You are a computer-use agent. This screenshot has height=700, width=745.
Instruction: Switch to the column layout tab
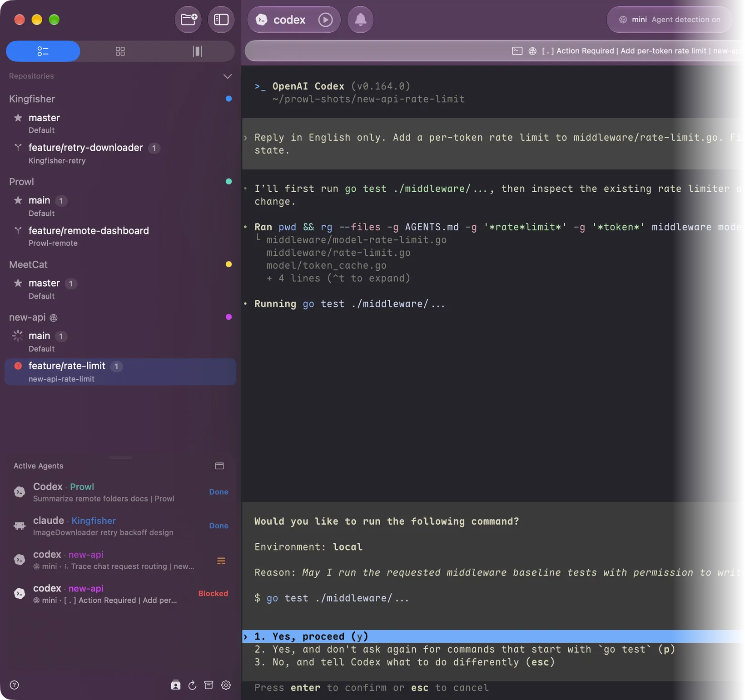[197, 51]
